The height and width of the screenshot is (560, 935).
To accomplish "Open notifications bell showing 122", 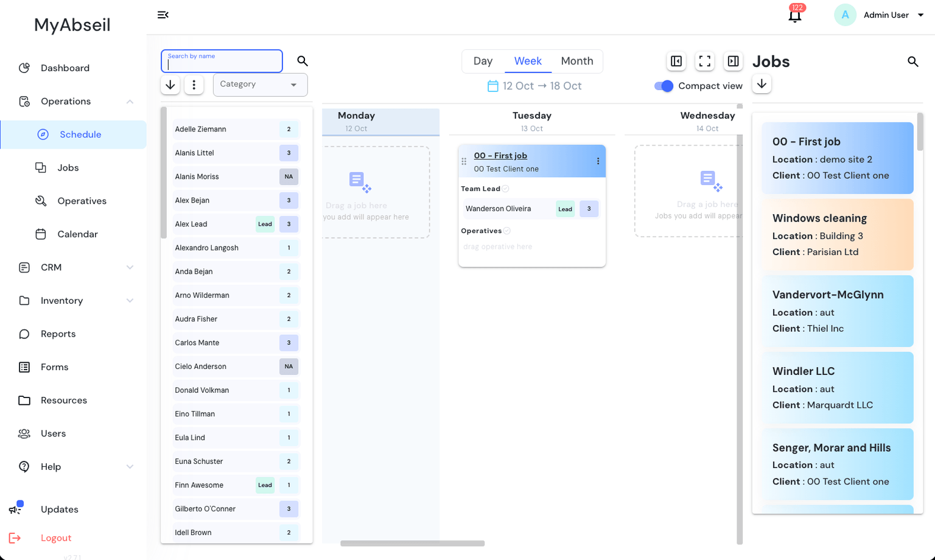I will tap(795, 15).
